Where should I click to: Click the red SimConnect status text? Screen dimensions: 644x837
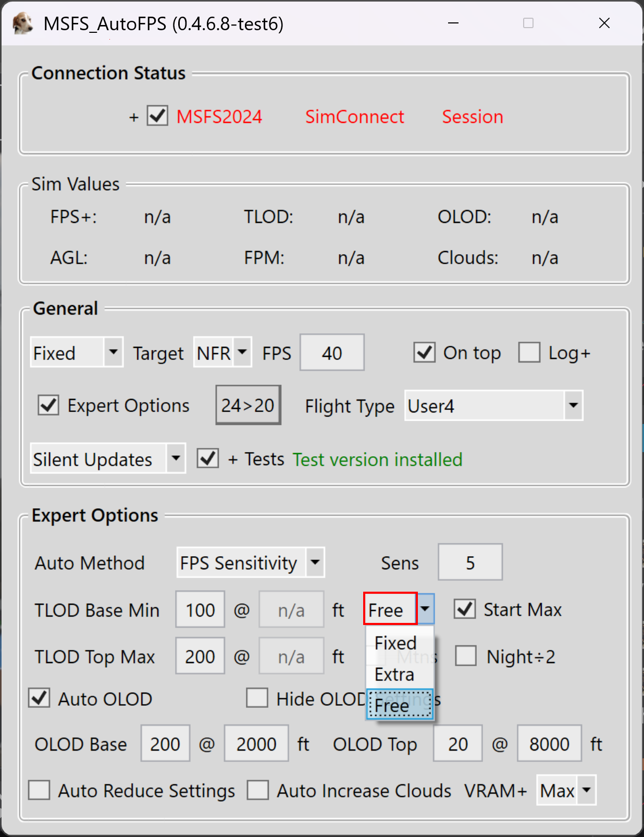coord(355,117)
